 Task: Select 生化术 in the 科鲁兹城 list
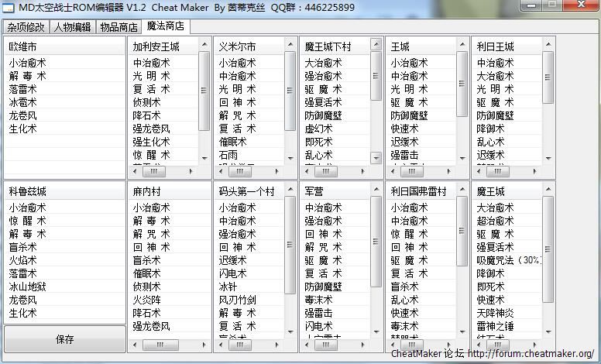pyautogui.click(x=23, y=313)
